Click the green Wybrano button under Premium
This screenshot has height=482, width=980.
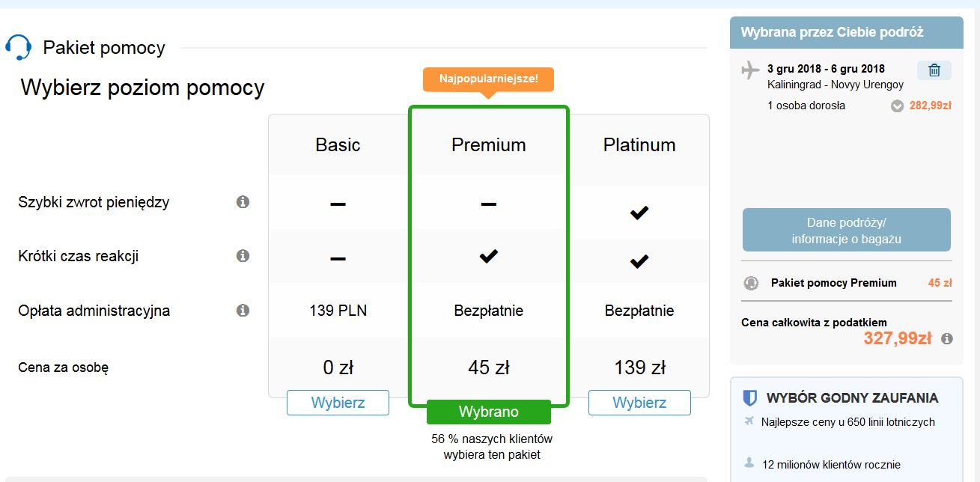click(x=489, y=412)
